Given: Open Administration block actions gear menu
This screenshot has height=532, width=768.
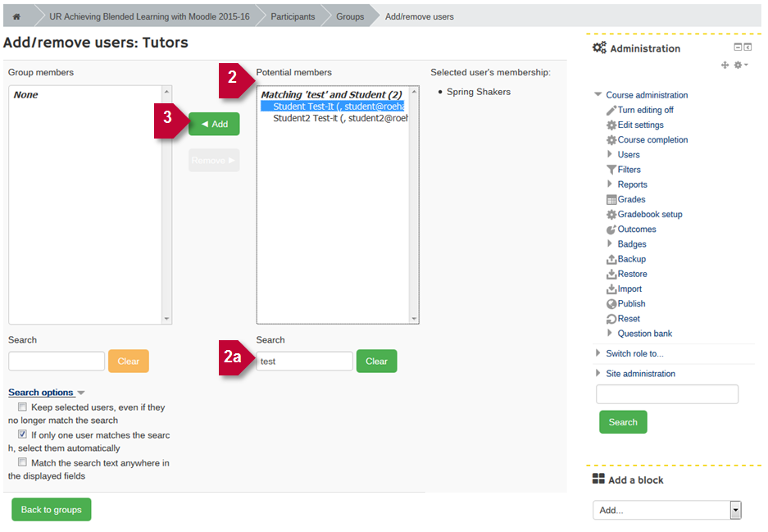Looking at the screenshot, I should point(741,65).
